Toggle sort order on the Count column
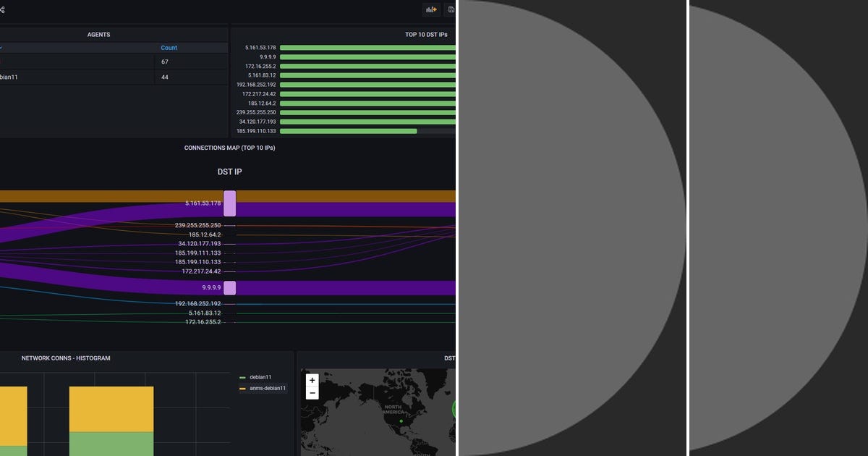 click(x=169, y=48)
